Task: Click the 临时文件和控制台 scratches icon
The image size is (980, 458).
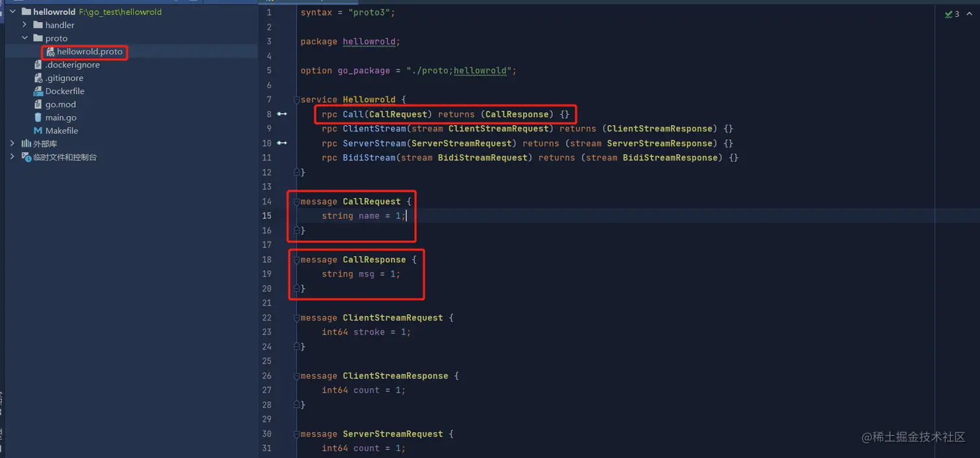Action: coord(27,157)
